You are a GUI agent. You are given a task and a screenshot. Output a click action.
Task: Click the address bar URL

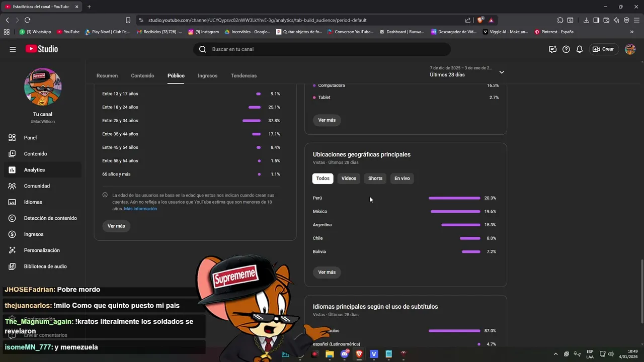click(x=257, y=20)
